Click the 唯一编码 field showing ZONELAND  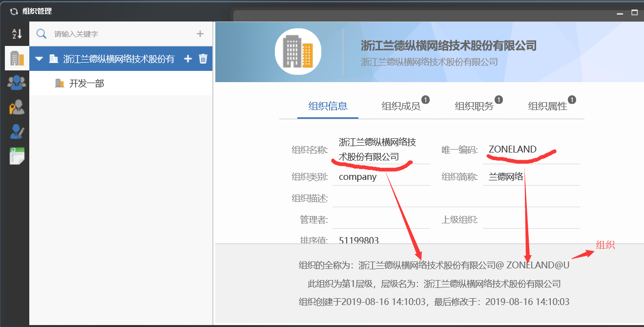(531, 150)
